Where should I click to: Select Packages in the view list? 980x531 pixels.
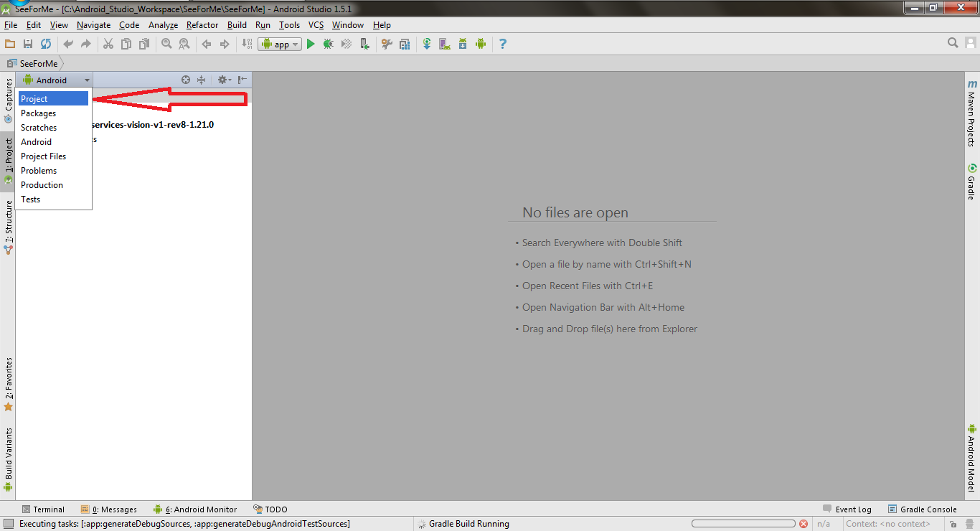53,113
